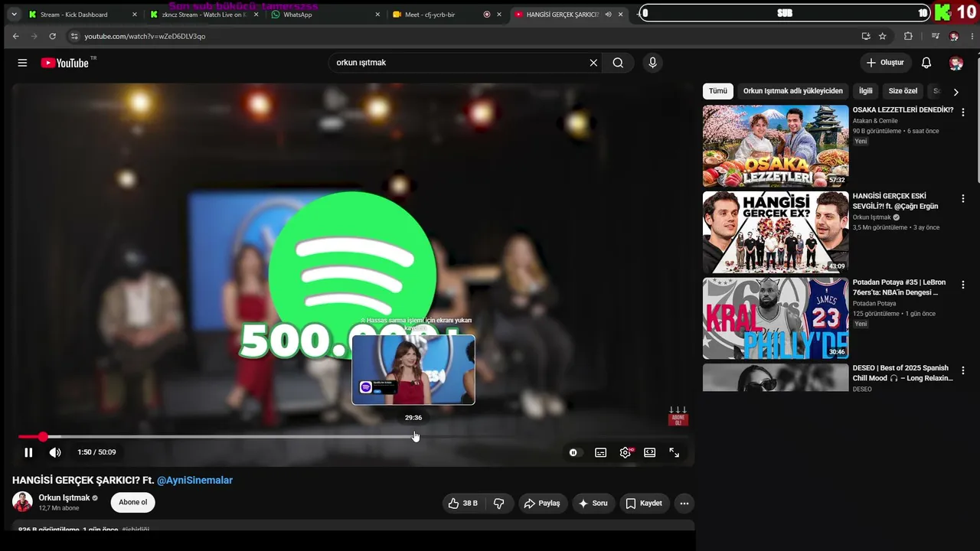
Task: Select the Size özel filter chip
Action: [x=903, y=91]
